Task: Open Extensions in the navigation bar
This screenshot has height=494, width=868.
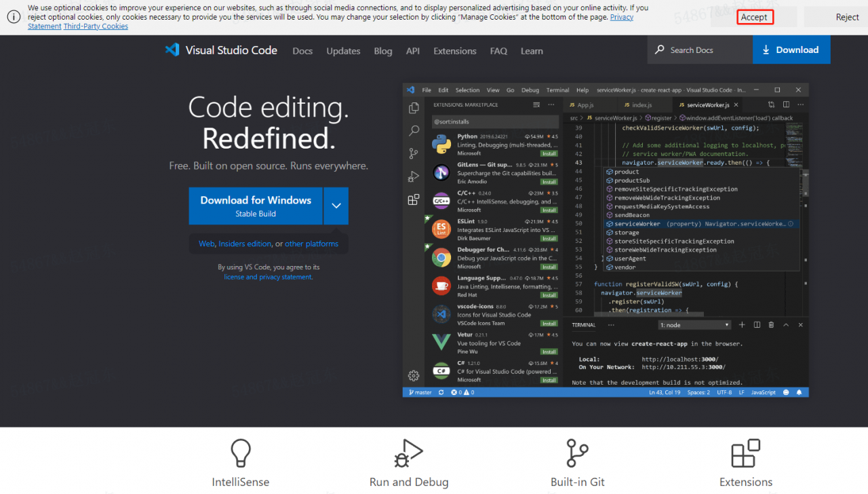Action: pyautogui.click(x=455, y=51)
